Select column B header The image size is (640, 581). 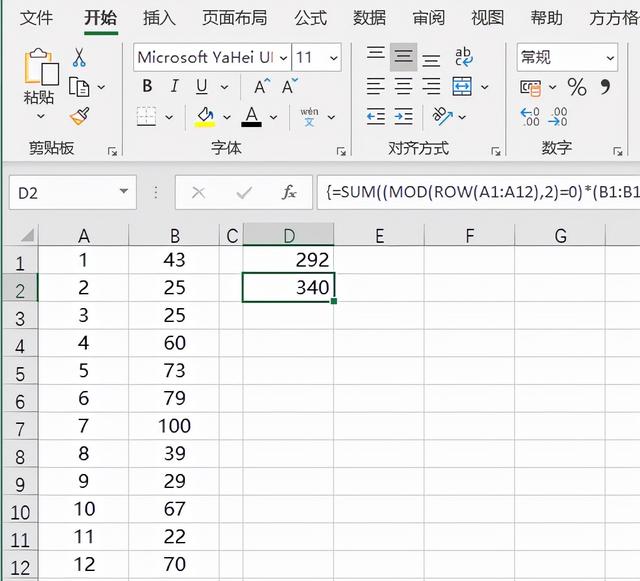point(174,235)
